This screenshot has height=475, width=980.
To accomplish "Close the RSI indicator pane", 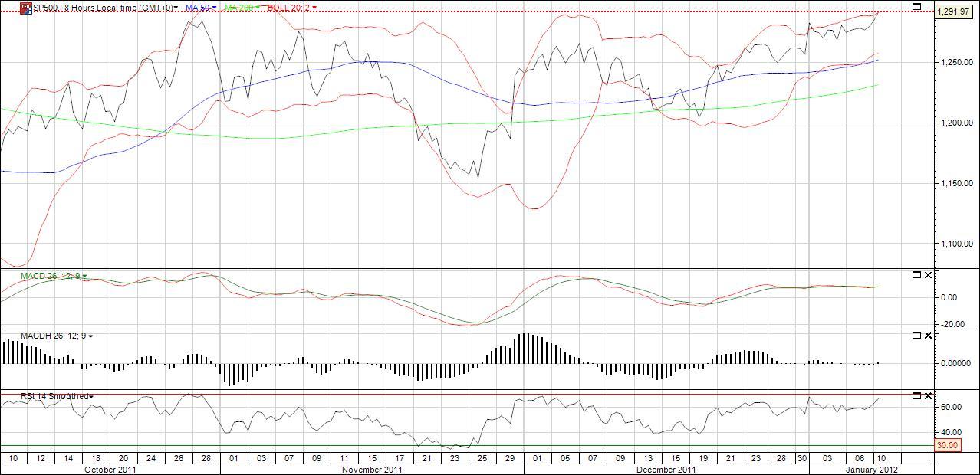I will [x=929, y=395].
